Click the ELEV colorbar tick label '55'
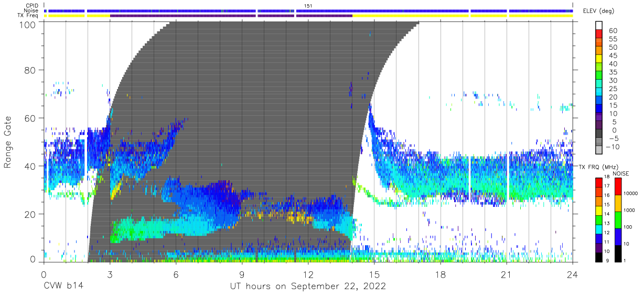Viewport: 644px width, 297px height. 613,39
